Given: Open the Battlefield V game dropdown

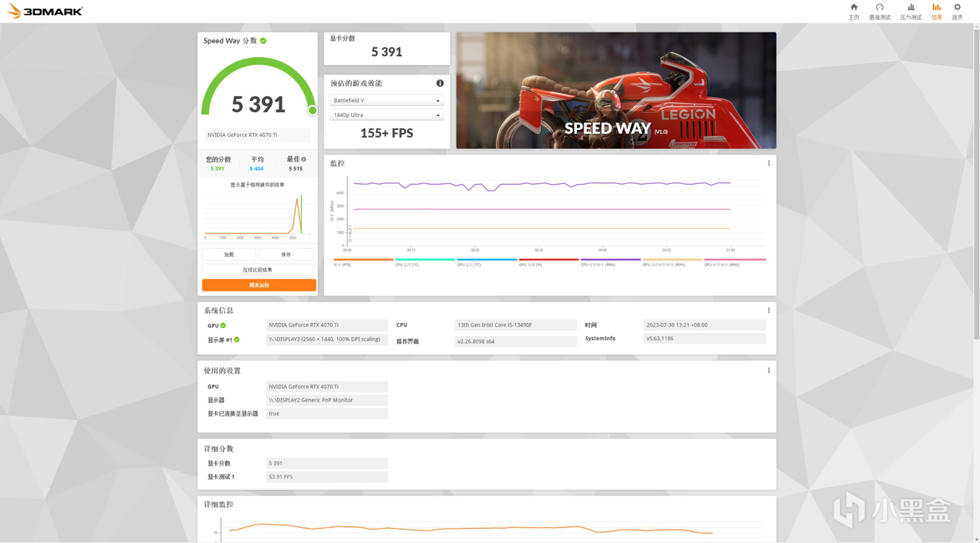Looking at the screenshot, I should click(387, 100).
